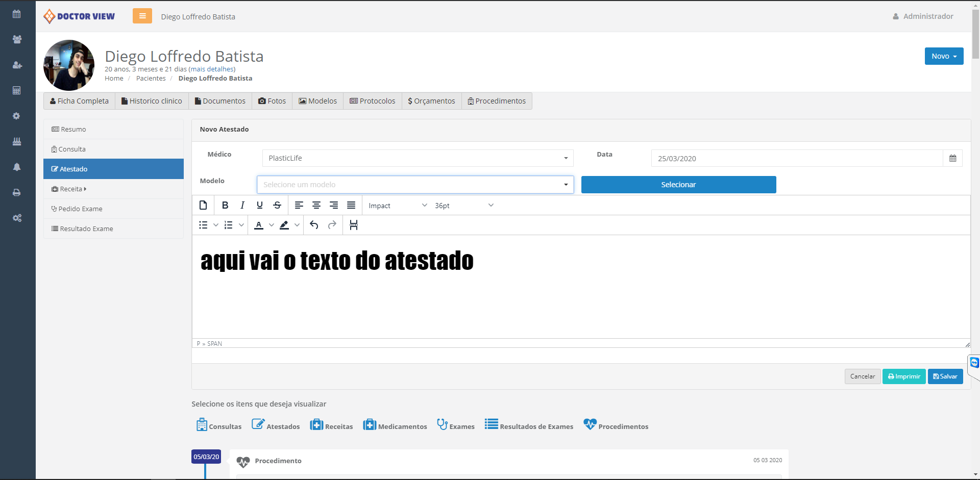
Task: Click the Salvar button
Action: (945, 376)
